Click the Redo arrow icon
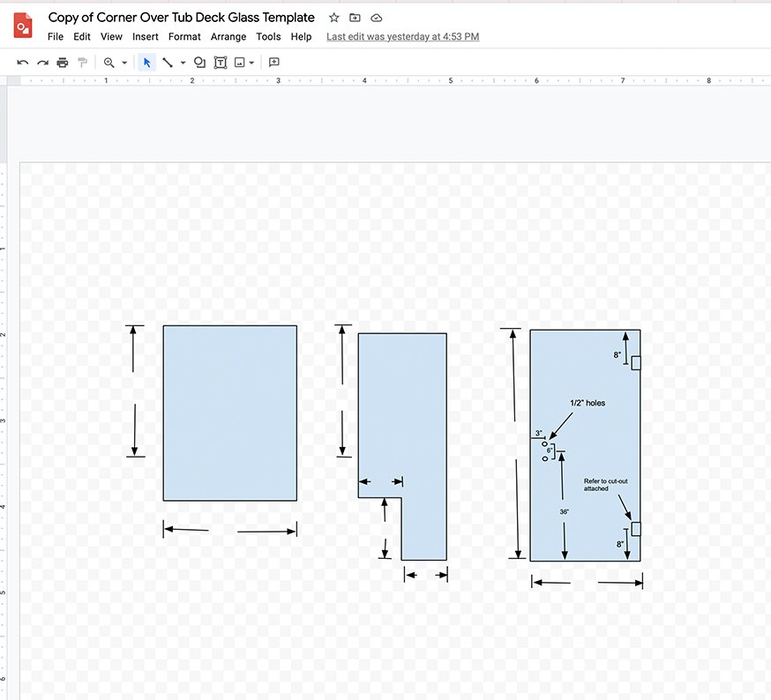The image size is (771, 700). coord(42,63)
